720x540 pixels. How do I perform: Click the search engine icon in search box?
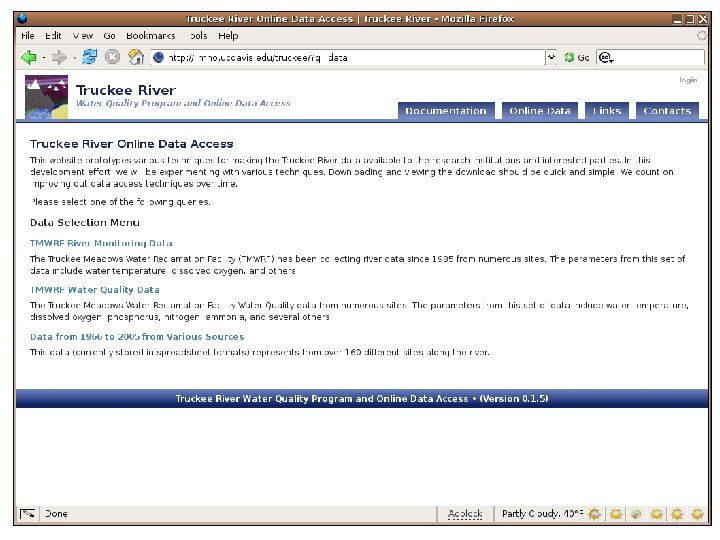(606, 57)
